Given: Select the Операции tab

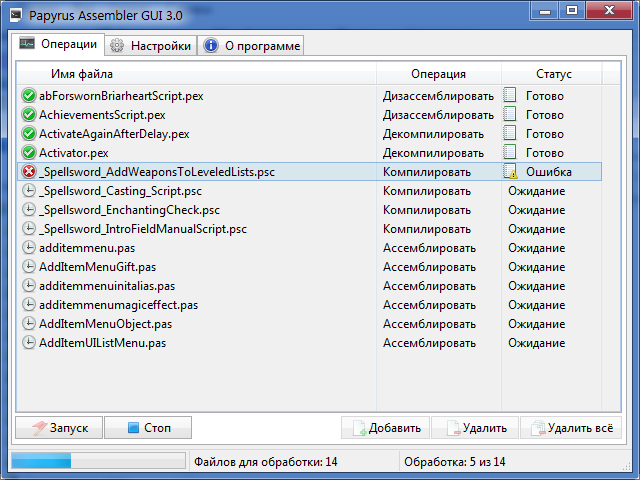Looking at the screenshot, I should (60, 44).
